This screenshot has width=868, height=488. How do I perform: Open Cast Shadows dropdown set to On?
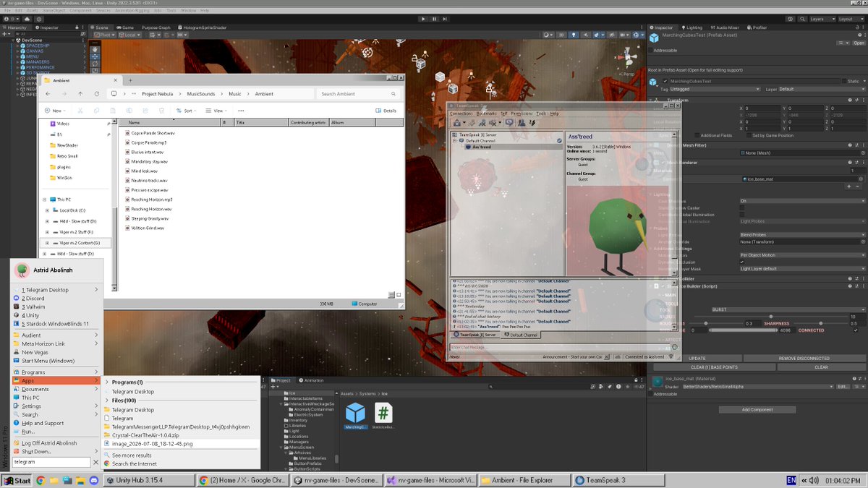point(802,201)
